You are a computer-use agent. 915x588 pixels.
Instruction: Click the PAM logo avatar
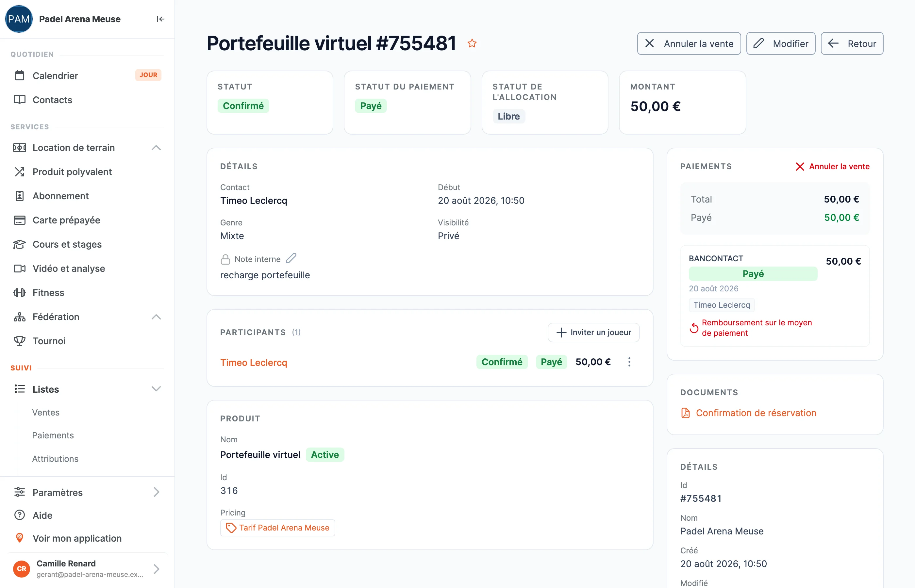pos(19,19)
